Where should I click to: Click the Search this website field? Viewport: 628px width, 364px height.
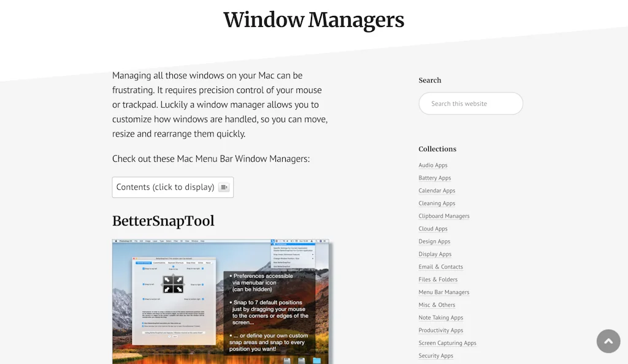[470, 103]
